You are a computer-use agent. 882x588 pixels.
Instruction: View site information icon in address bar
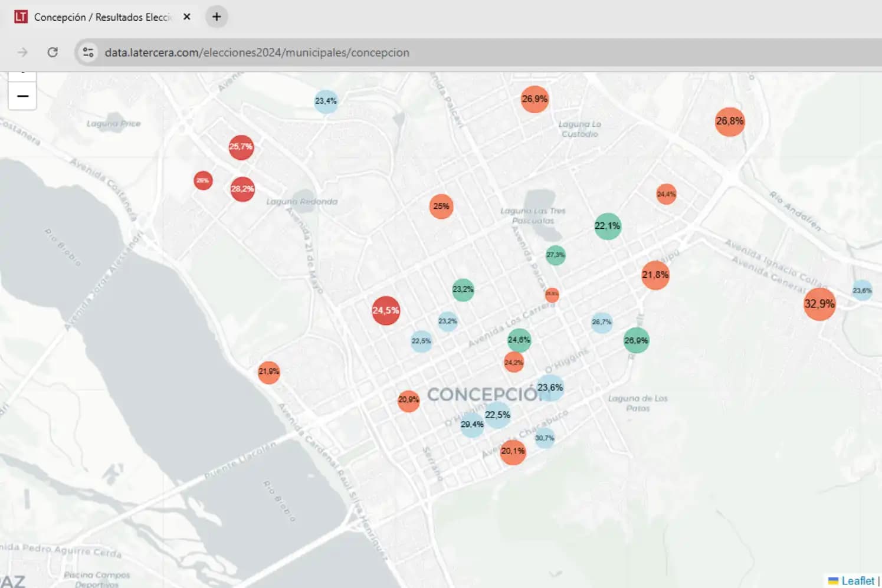click(x=88, y=52)
